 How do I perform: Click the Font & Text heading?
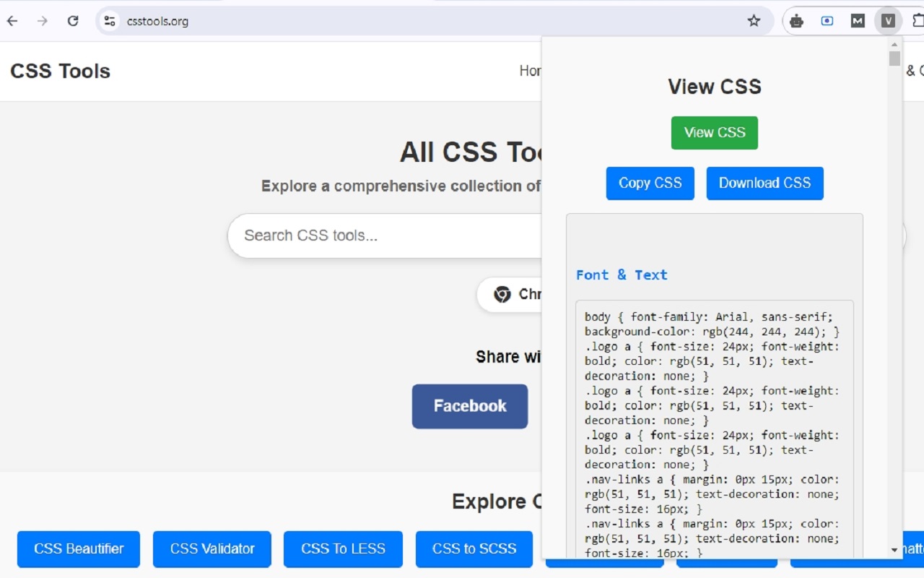tap(622, 275)
